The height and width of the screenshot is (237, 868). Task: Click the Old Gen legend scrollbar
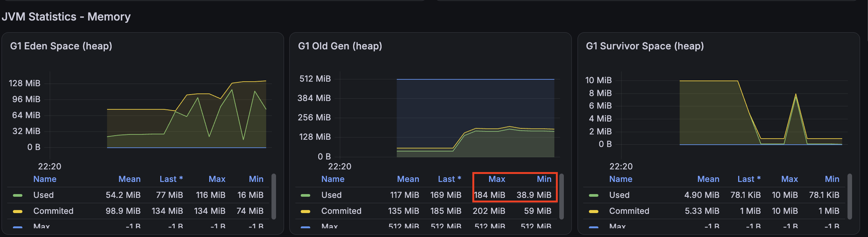click(x=562, y=196)
